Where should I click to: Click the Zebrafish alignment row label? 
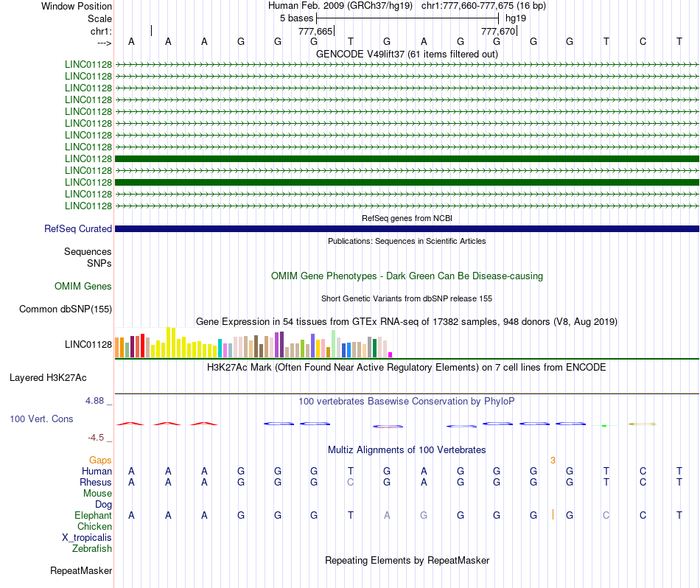click(x=92, y=548)
